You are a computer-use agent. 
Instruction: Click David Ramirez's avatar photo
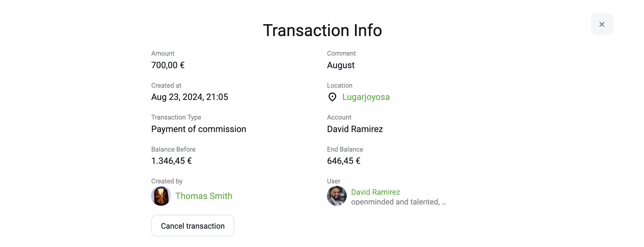[x=337, y=196]
